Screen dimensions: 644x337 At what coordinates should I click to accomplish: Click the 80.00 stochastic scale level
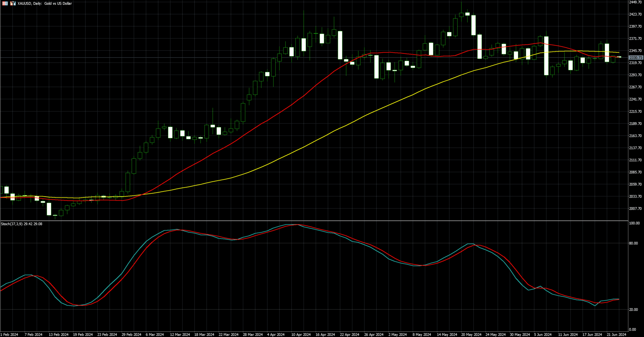tap(633, 243)
